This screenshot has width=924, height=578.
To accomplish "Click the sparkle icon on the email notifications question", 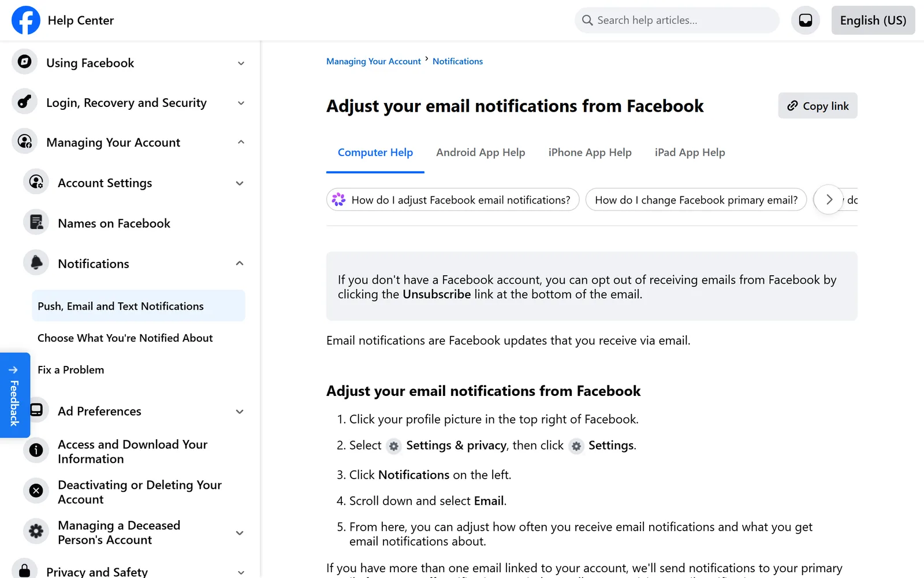I will (x=339, y=199).
